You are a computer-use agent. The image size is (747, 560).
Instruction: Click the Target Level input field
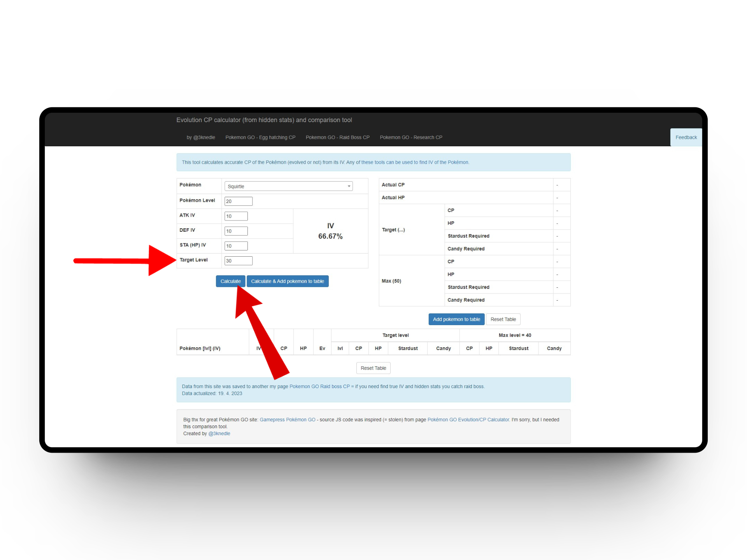(238, 261)
